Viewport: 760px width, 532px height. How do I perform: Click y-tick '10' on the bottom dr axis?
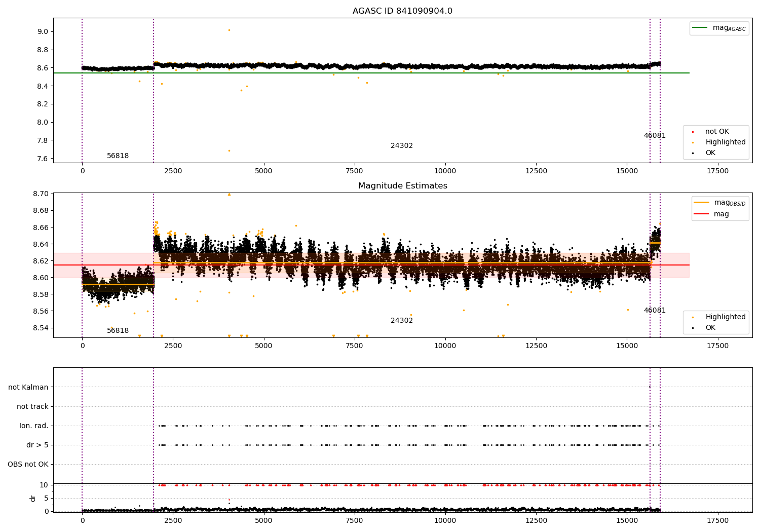(44, 485)
